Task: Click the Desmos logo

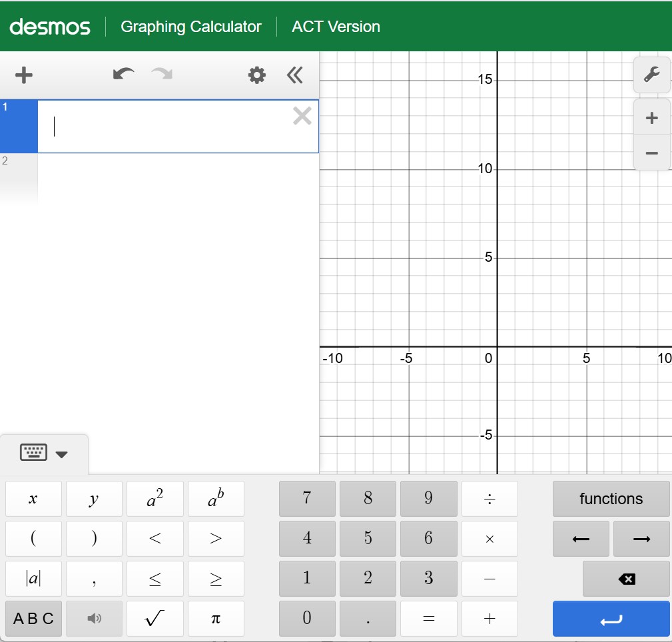Action: pyautogui.click(x=50, y=27)
